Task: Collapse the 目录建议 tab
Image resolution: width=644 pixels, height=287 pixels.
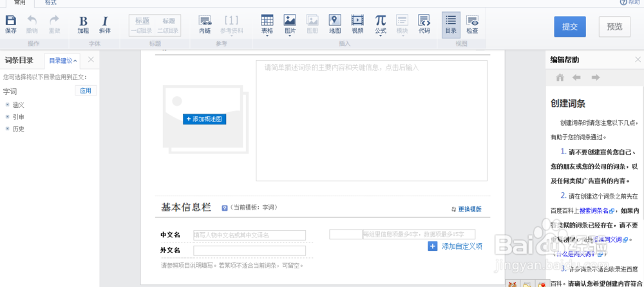Action: pyautogui.click(x=63, y=61)
